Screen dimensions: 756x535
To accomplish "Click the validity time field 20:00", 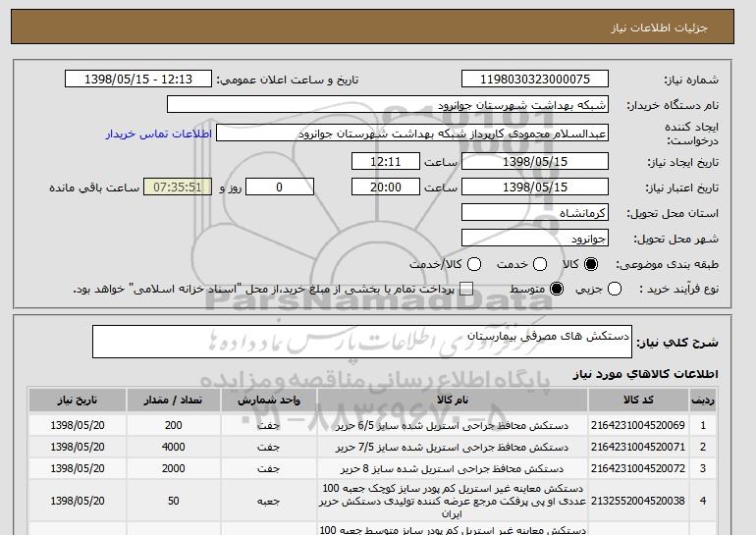I will (386, 187).
